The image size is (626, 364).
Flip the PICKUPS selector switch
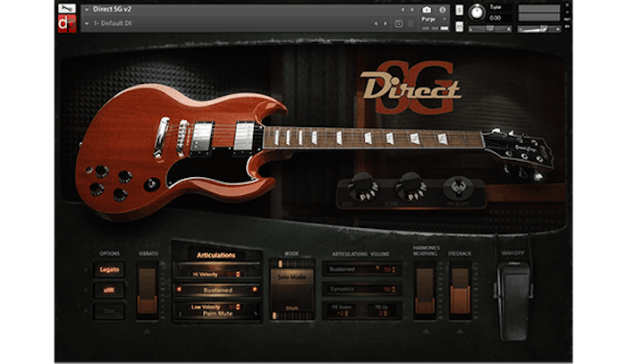[x=458, y=187]
